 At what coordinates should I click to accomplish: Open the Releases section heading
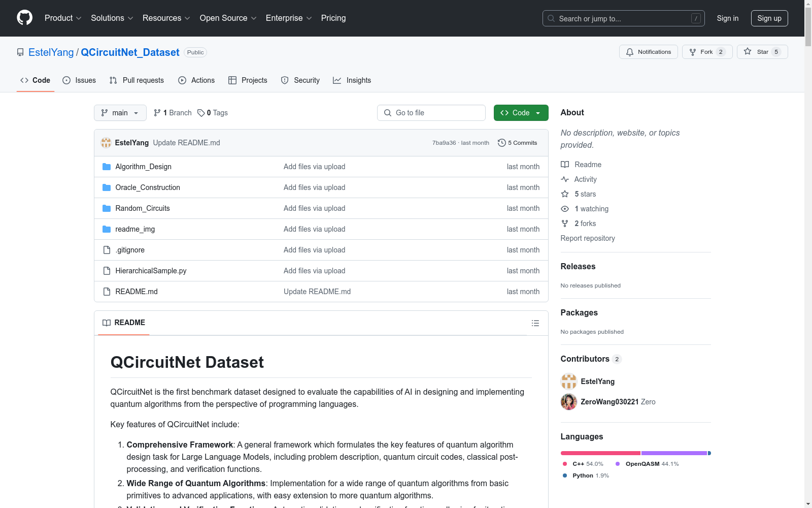[578, 267]
